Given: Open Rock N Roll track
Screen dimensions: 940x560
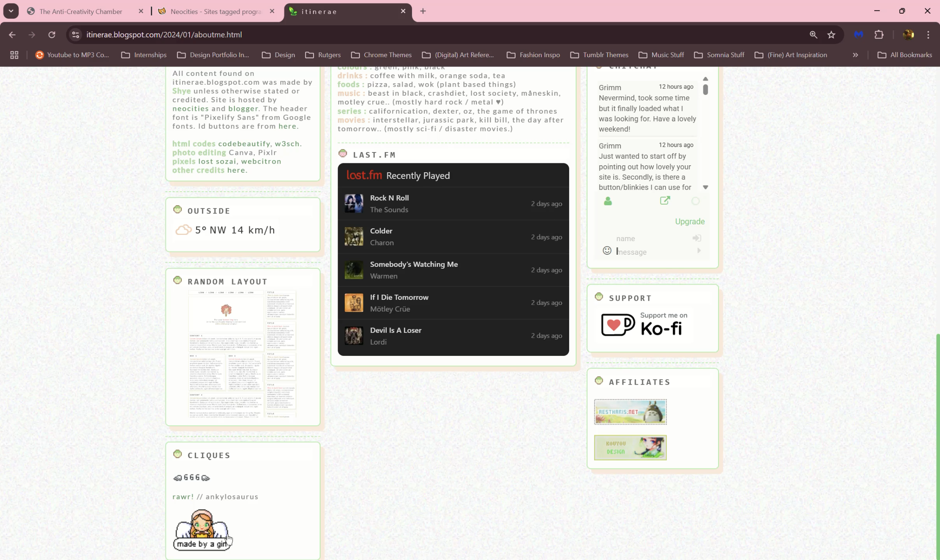Looking at the screenshot, I should point(389,198).
